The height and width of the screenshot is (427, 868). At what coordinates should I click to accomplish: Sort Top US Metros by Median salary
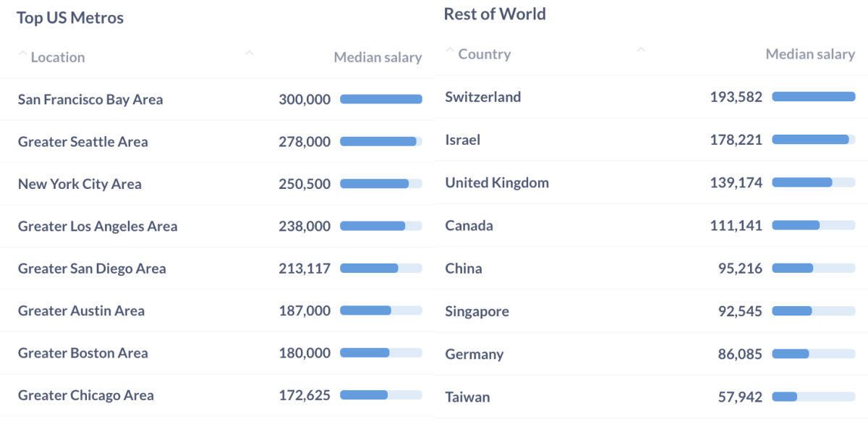pyautogui.click(x=378, y=57)
